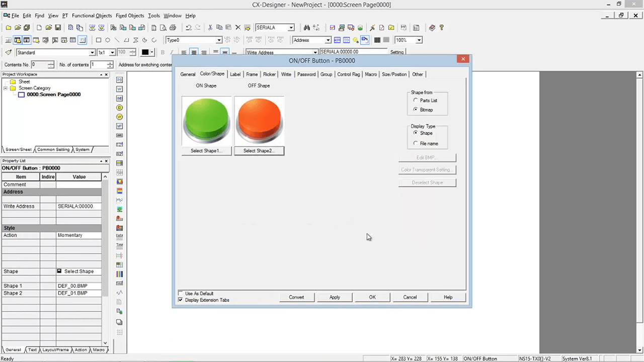Enable the Use As Default checkbox
The image size is (644, 362).
(x=181, y=293)
